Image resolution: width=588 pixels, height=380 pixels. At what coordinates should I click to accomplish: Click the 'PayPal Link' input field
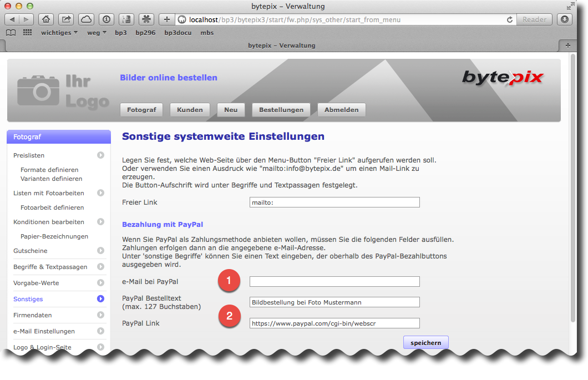pos(334,323)
